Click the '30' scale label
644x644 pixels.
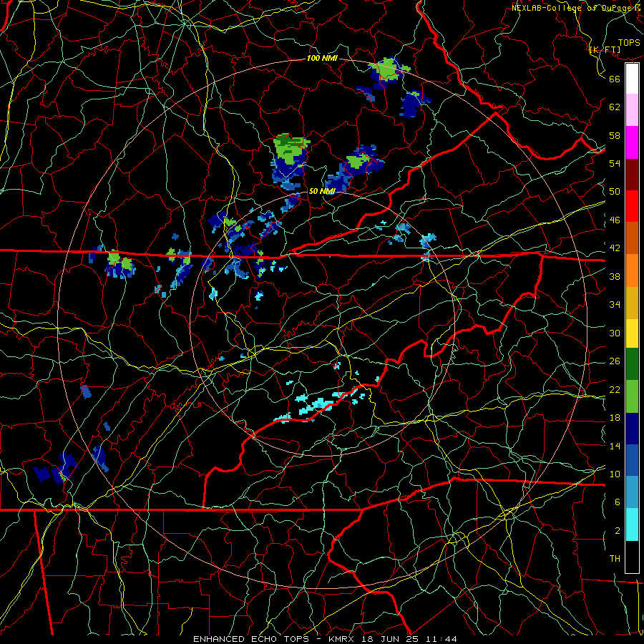point(615,333)
